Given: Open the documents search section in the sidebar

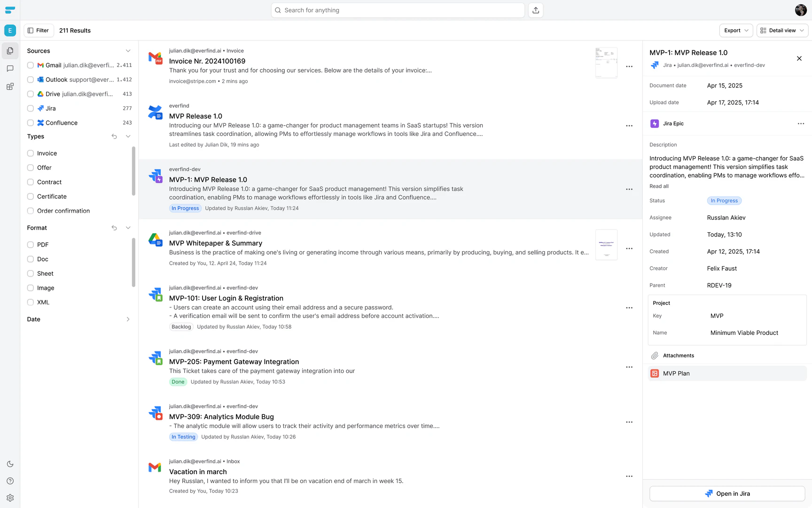Looking at the screenshot, I should (x=10, y=50).
